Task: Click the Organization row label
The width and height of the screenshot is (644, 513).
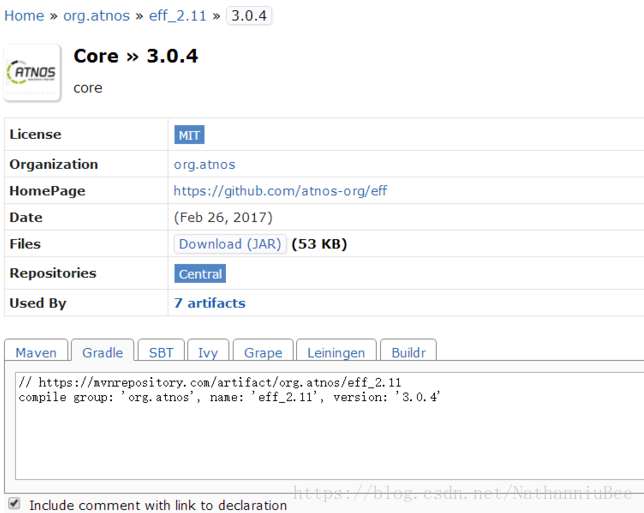Action: (x=54, y=164)
